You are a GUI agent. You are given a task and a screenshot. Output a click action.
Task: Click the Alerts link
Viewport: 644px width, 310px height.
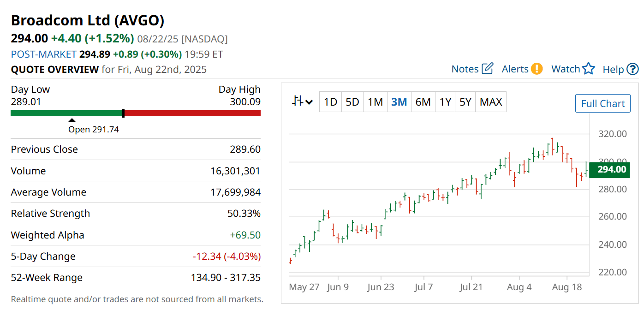tap(515, 69)
